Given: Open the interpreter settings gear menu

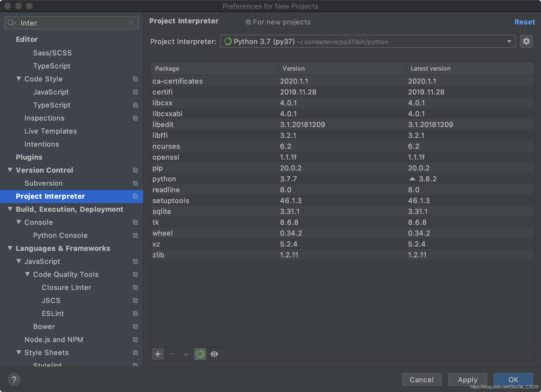Looking at the screenshot, I should (x=526, y=41).
